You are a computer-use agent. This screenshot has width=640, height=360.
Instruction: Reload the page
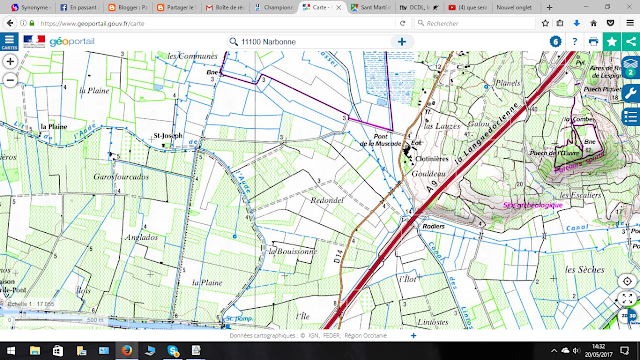coord(402,23)
